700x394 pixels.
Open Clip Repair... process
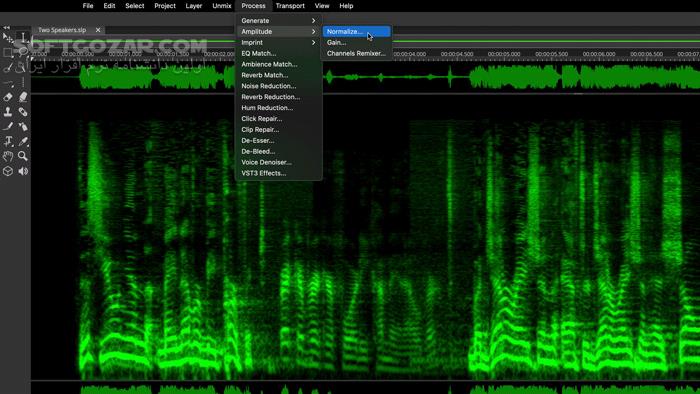coord(279,130)
